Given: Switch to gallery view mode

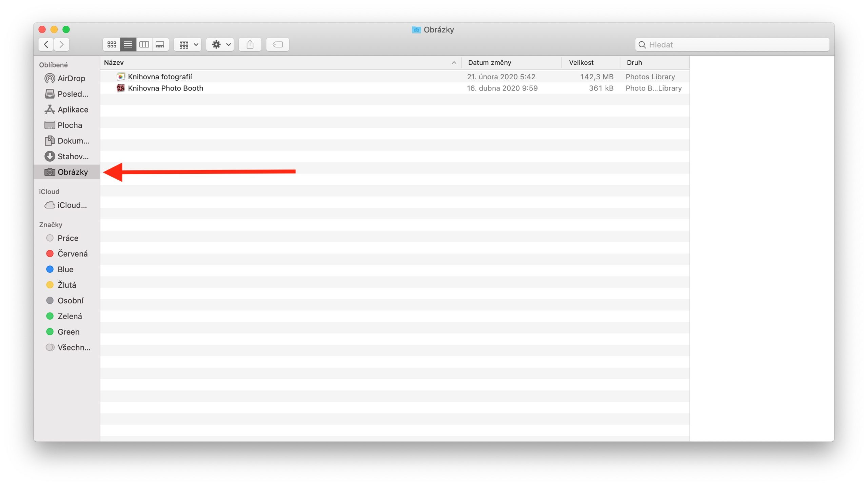Looking at the screenshot, I should 160,44.
